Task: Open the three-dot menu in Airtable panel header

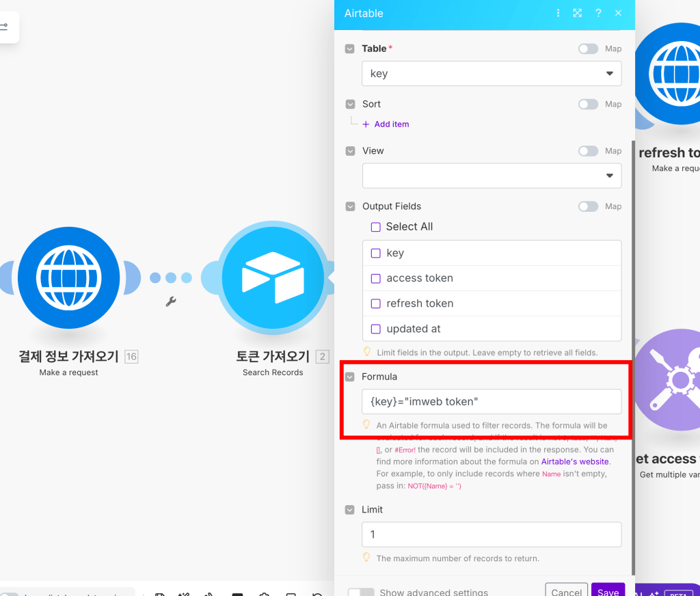Action: pos(558,12)
